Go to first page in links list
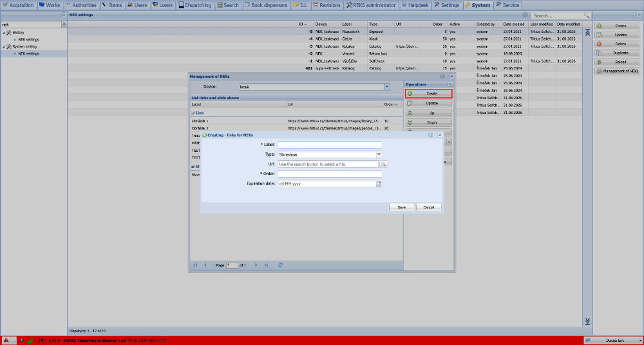This screenshot has width=644, height=345. point(195,265)
